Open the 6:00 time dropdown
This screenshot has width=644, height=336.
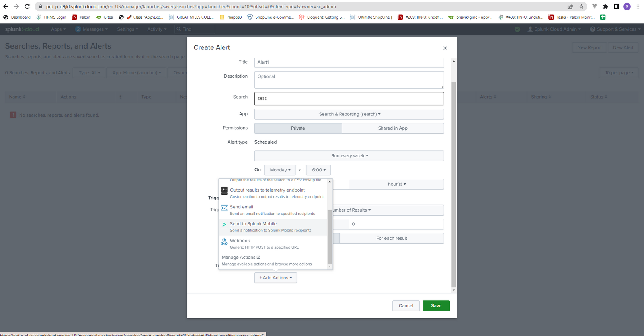pyautogui.click(x=318, y=170)
